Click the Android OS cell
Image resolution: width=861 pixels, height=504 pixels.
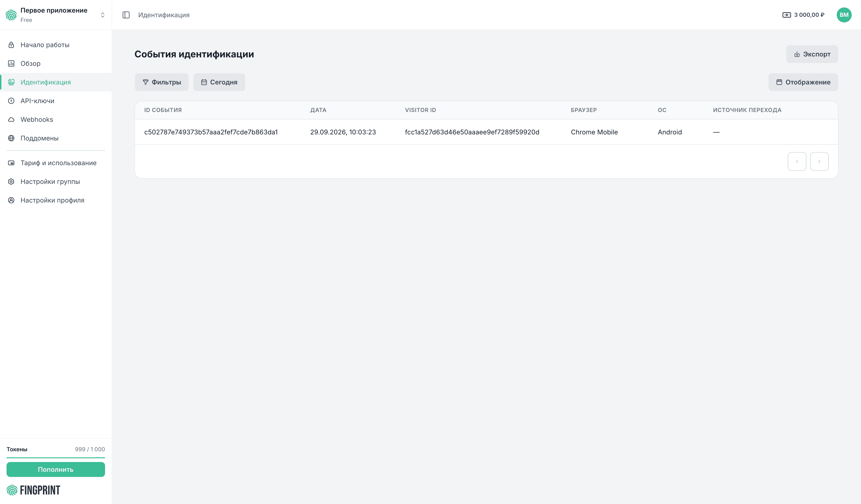(x=670, y=132)
